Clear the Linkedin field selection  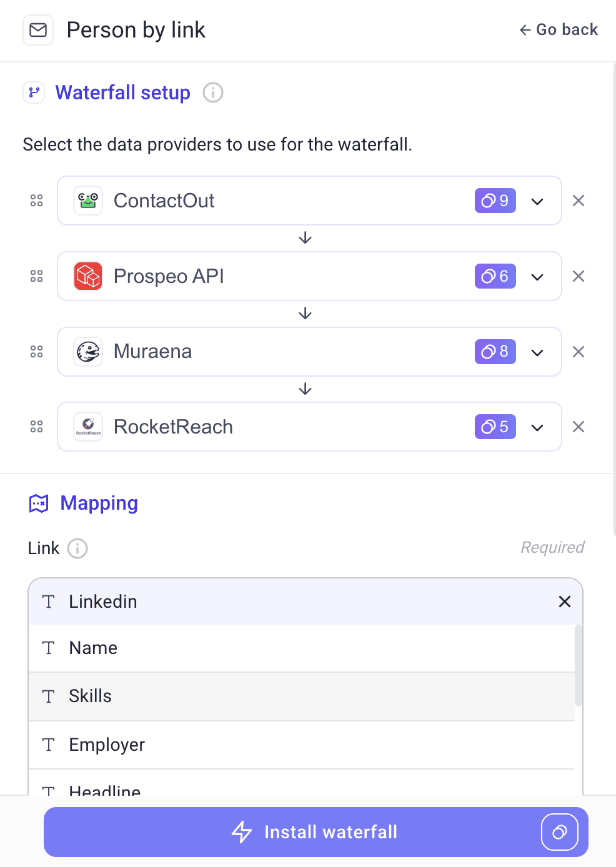coord(565,602)
